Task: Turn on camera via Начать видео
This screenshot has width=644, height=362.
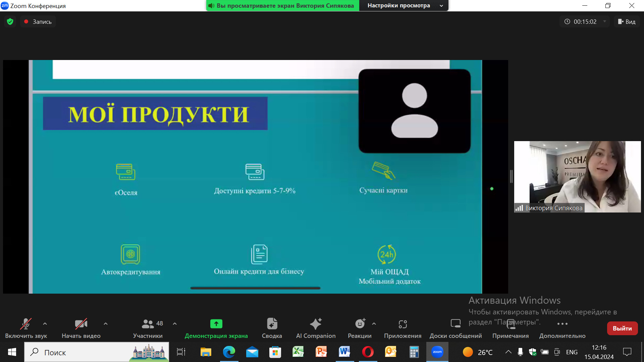Action: (81, 324)
